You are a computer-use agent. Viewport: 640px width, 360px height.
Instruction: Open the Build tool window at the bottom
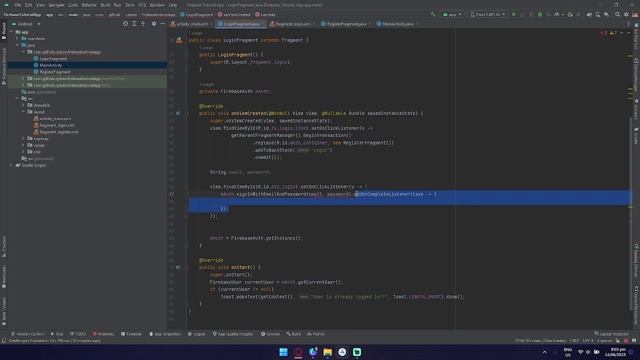tap(293, 334)
